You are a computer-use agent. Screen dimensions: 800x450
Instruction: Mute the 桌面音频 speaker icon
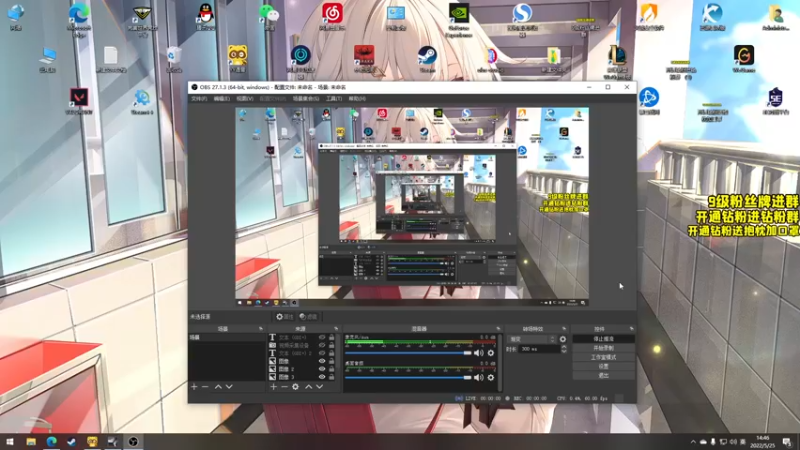pyautogui.click(x=479, y=378)
